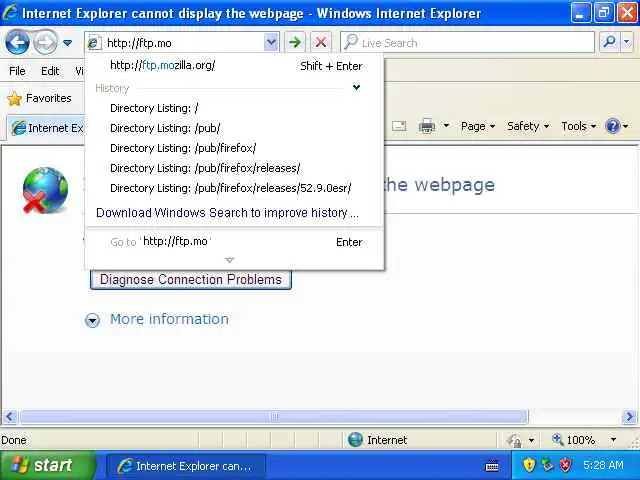Click the keyboard icon in the tray
Image resolution: width=640 pixels, height=480 pixels.
point(492,466)
